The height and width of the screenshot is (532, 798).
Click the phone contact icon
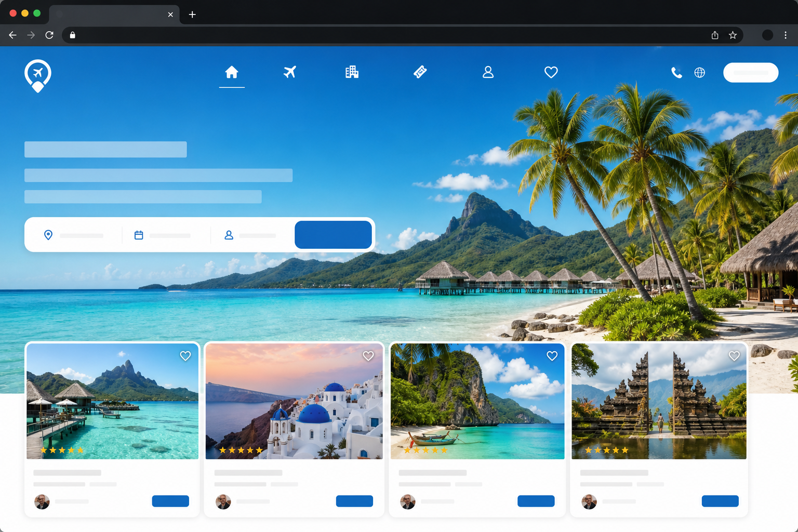tap(676, 73)
